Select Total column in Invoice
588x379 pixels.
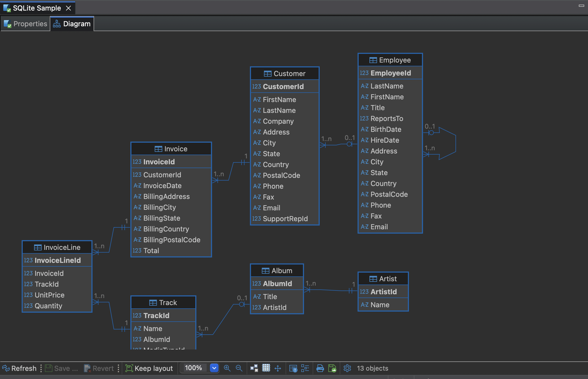(171, 251)
